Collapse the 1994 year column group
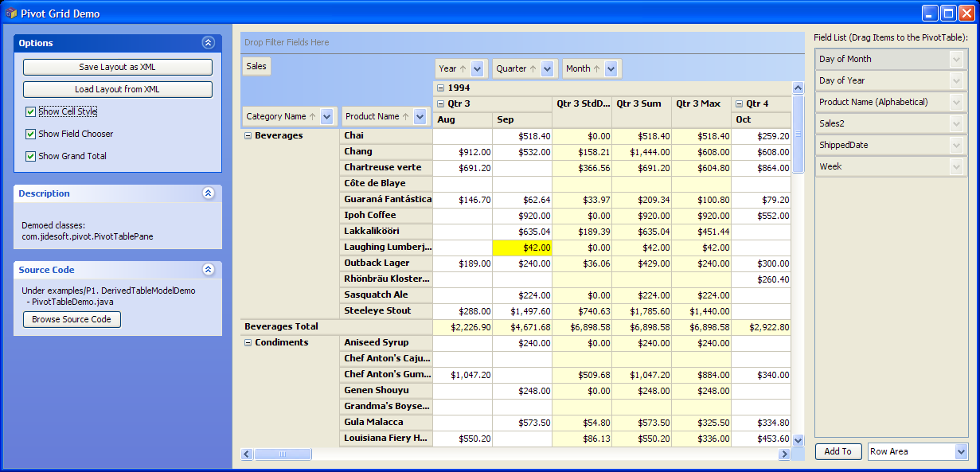 [440, 88]
